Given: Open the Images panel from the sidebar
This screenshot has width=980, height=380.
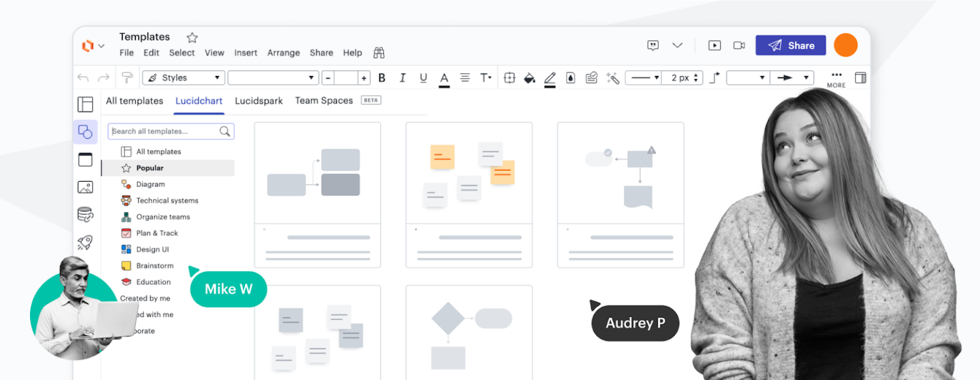Looking at the screenshot, I should coord(85,187).
